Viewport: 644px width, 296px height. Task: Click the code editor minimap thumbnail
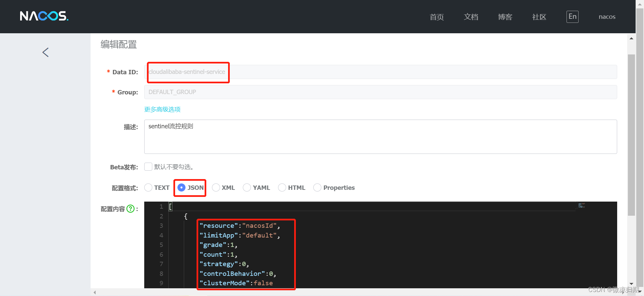[581, 205]
